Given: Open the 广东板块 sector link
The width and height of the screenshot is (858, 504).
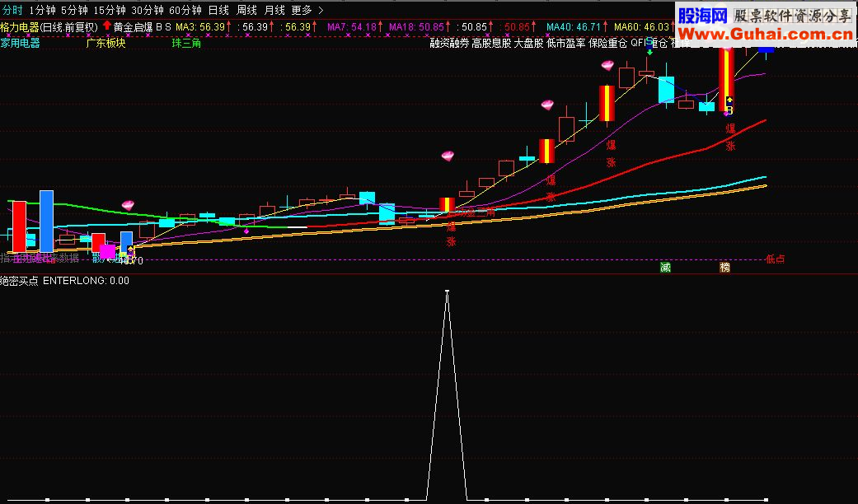Looking at the screenshot, I should [105, 43].
